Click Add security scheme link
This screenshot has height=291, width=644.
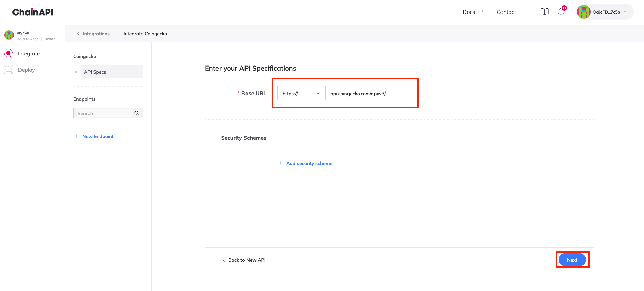click(309, 163)
